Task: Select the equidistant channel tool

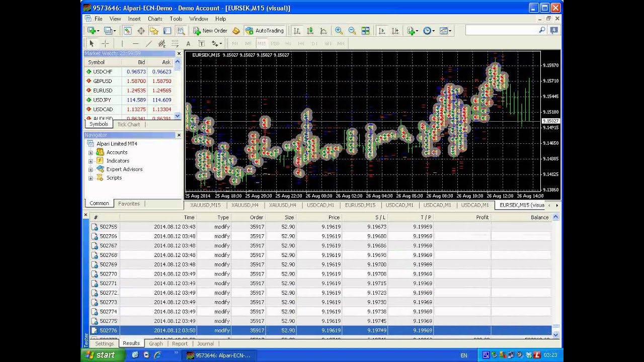Action: tap(162, 44)
